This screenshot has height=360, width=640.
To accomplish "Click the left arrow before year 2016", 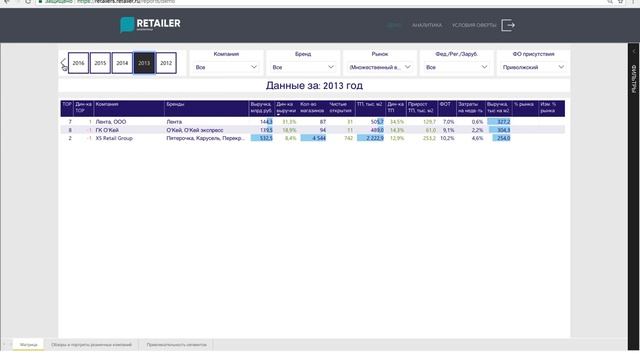I will pyautogui.click(x=63, y=63).
